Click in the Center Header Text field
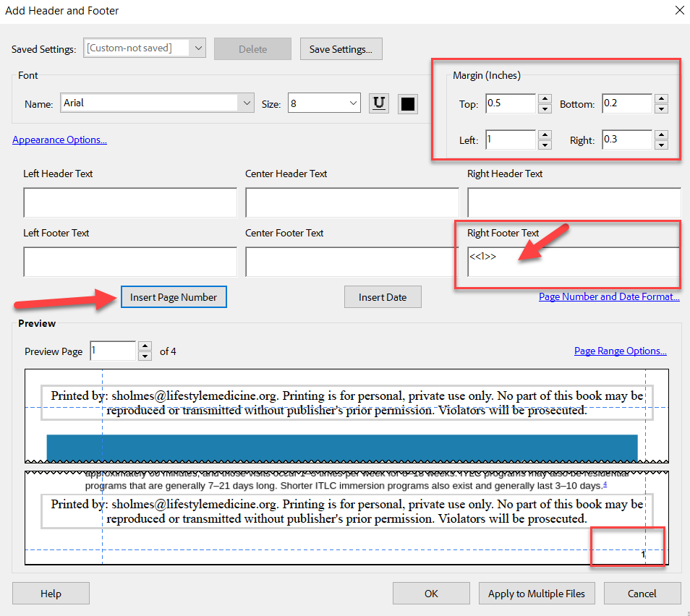This screenshot has width=690, height=616. coord(352,202)
